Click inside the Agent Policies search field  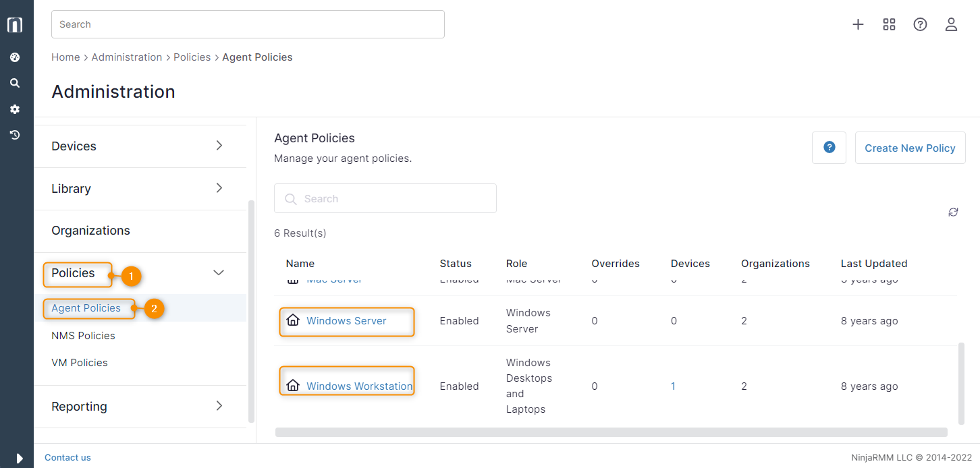click(x=385, y=198)
